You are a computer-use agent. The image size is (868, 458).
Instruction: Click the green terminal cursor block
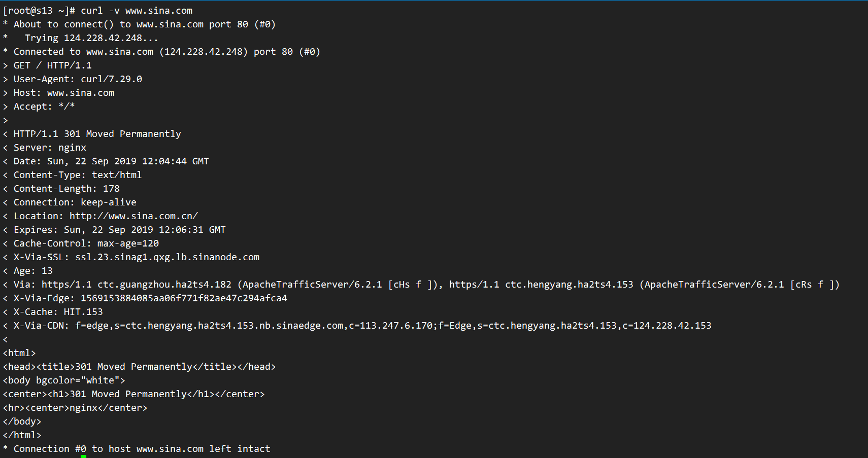pyautogui.click(x=83, y=456)
